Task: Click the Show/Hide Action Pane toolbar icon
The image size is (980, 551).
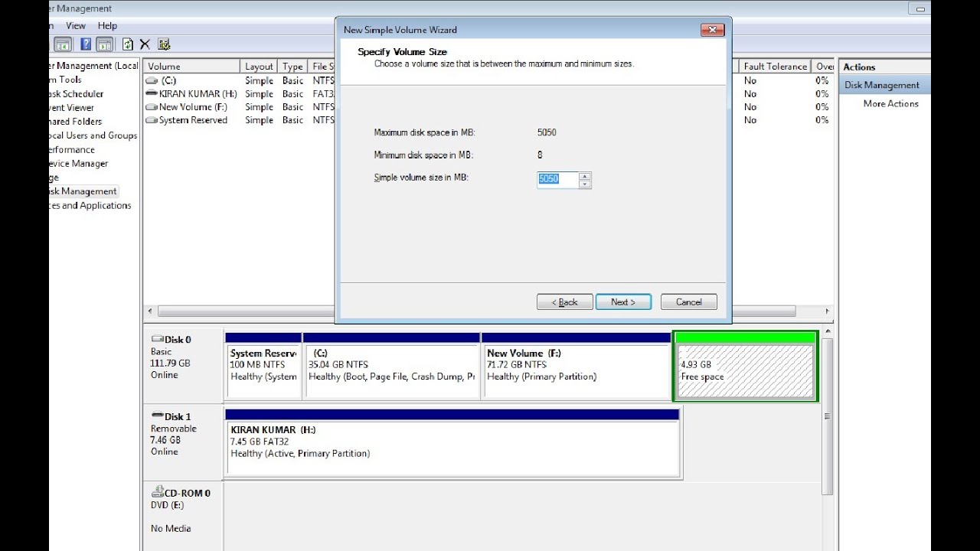Action: pos(104,44)
